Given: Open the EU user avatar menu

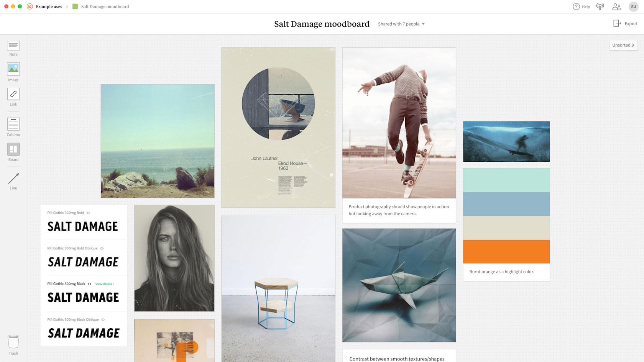Looking at the screenshot, I should [633, 7].
